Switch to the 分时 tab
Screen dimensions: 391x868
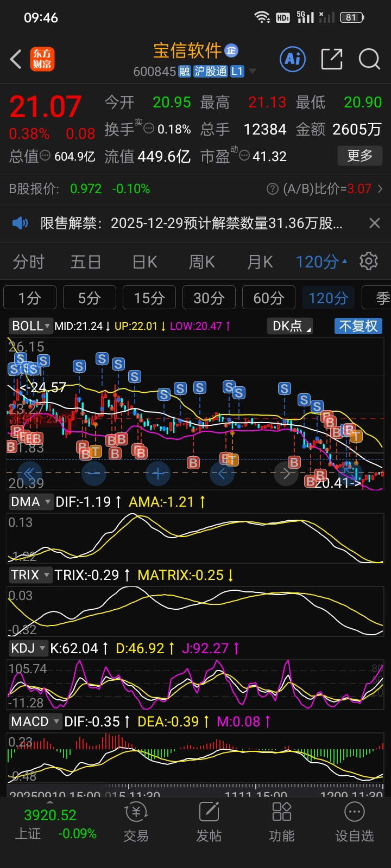[x=28, y=262]
